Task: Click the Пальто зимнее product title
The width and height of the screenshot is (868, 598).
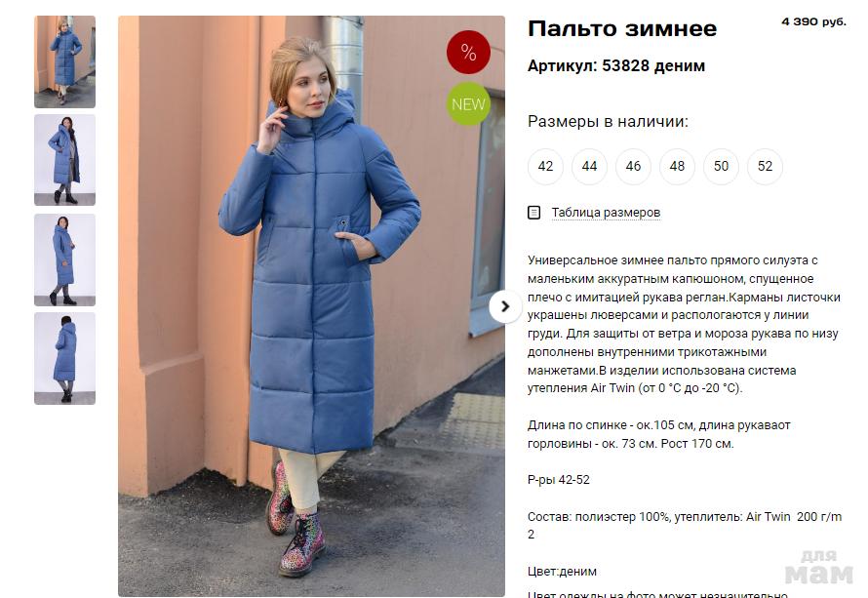Action: click(x=621, y=29)
